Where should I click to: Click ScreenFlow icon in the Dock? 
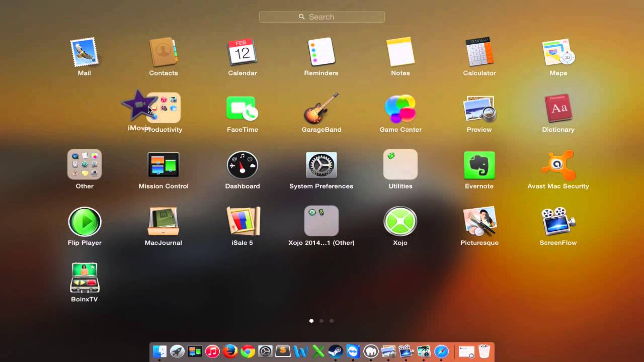[406, 351]
